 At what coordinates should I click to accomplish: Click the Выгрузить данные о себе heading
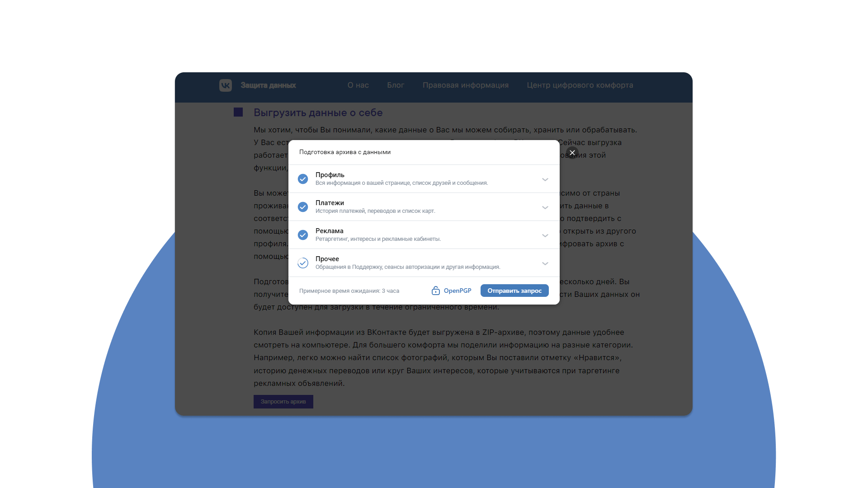click(x=318, y=113)
